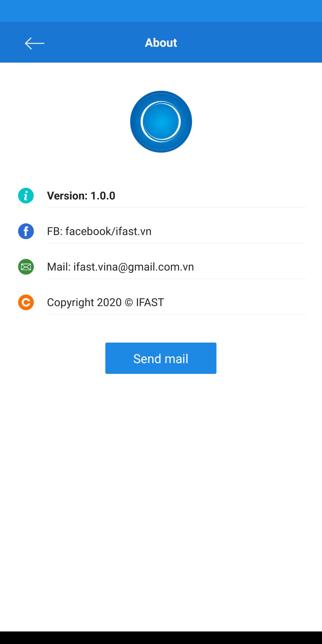Image resolution: width=322 pixels, height=644 pixels.
Task: Tap the "Mail:" label
Action: pyautogui.click(x=59, y=267)
